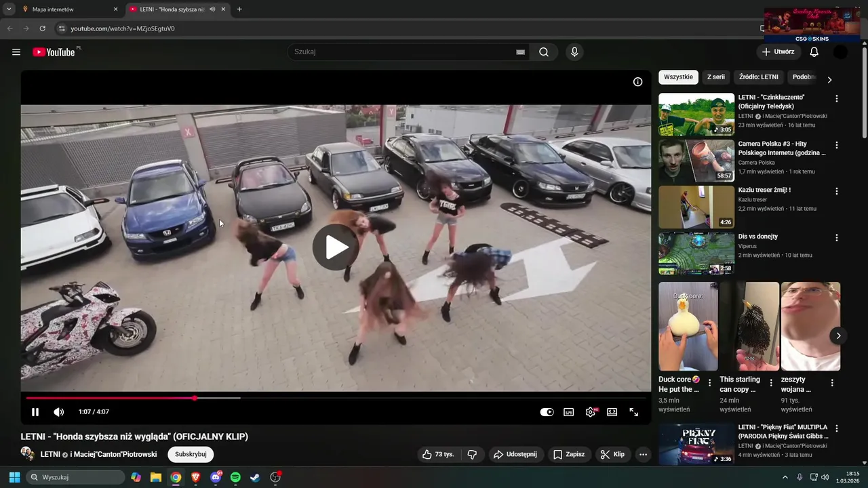Go back in browser history
The width and height of the screenshot is (868, 488).
point(9,28)
